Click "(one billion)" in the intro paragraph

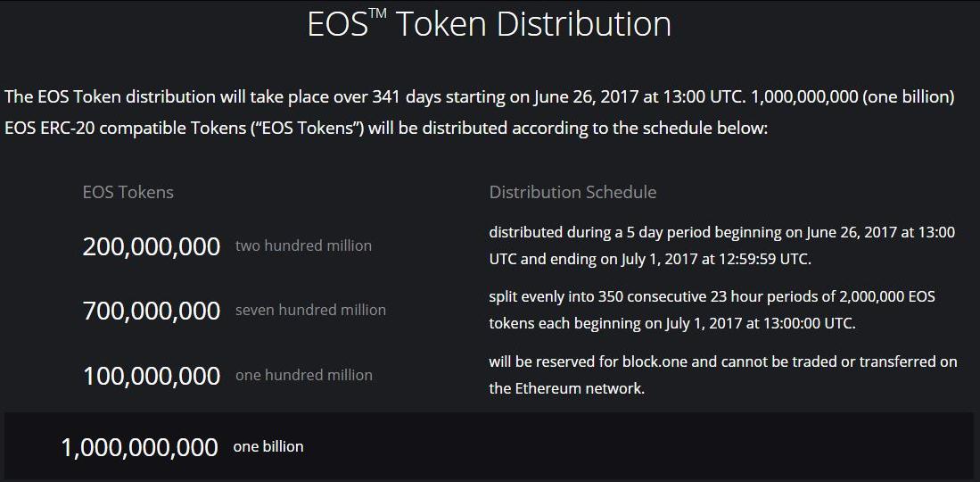pos(910,96)
